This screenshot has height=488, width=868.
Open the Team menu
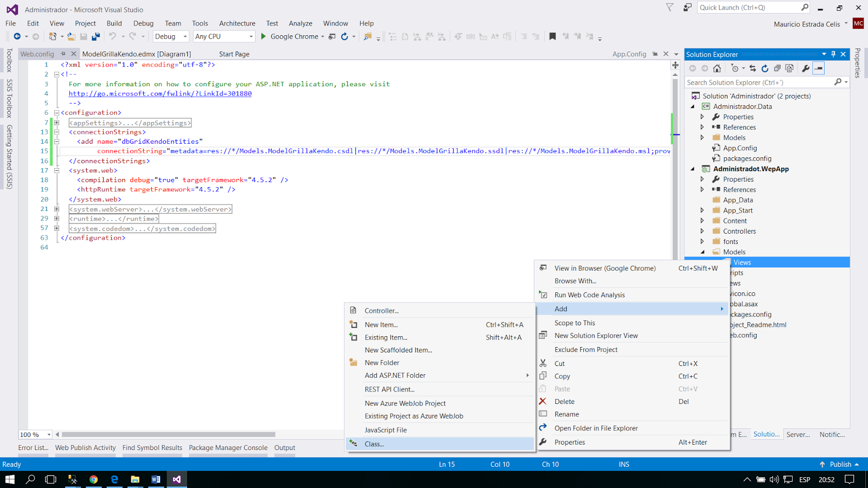[173, 23]
